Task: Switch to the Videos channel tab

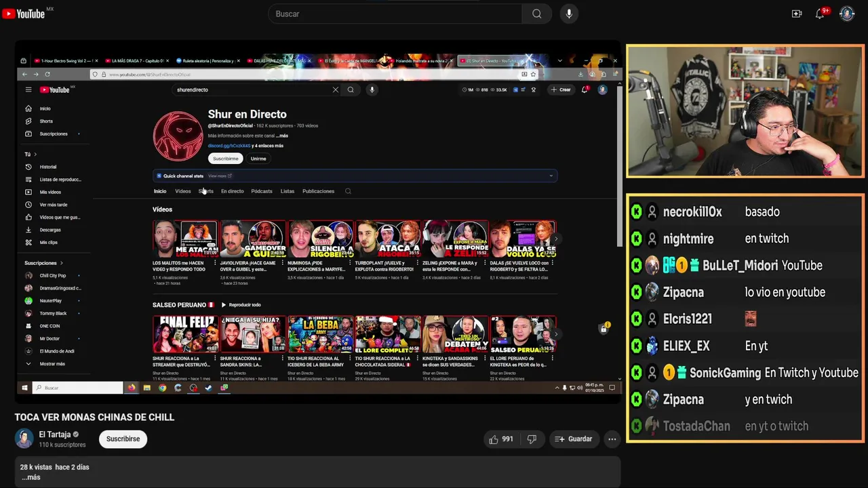Action: (x=183, y=191)
